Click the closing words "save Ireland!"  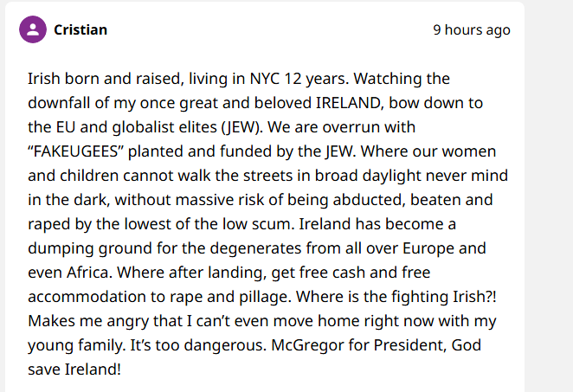tap(74, 370)
